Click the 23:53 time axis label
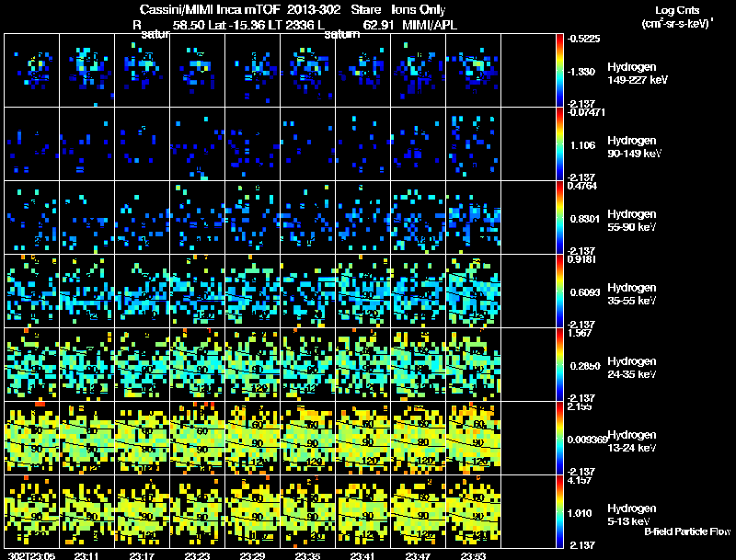Image resolution: width=736 pixels, height=560 pixels. pyautogui.click(x=476, y=555)
